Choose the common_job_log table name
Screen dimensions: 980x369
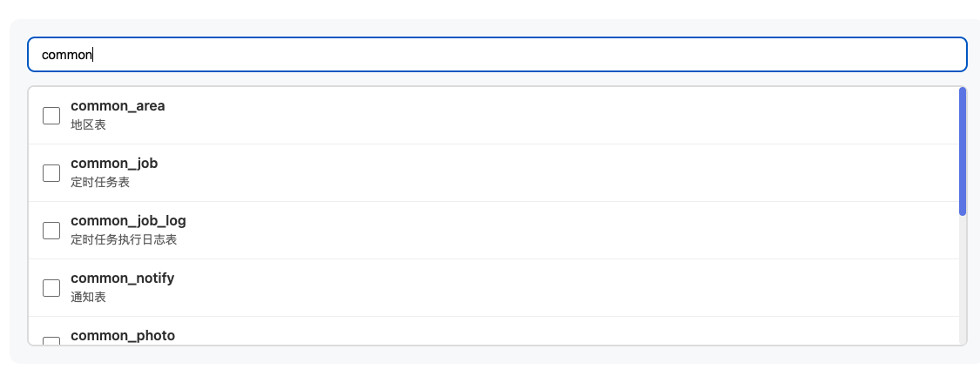[x=128, y=221]
